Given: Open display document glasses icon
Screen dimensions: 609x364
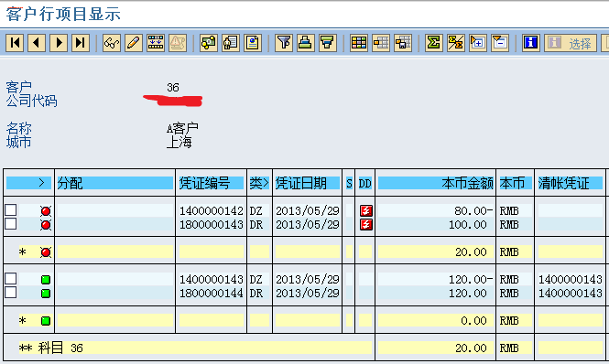Looking at the screenshot, I should (x=112, y=43).
